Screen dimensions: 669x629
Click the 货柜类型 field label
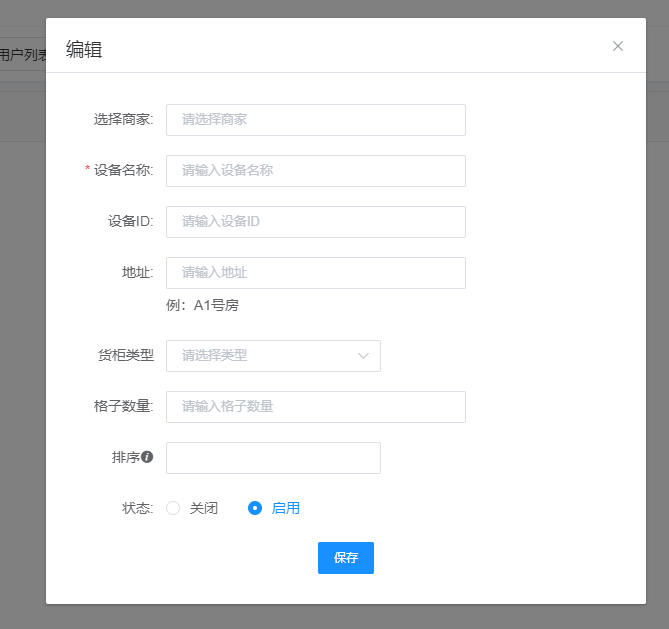[125, 356]
